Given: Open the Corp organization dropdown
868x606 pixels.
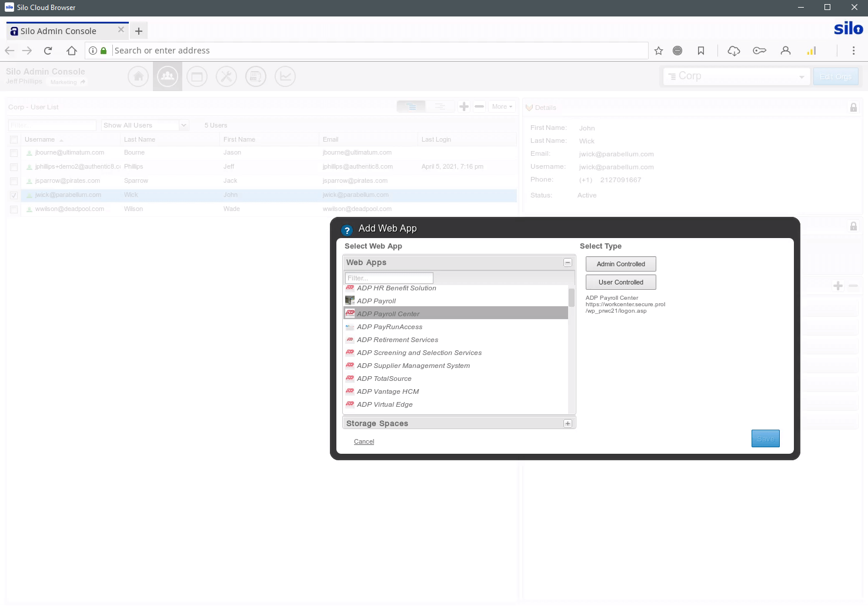Looking at the screenshot, I should click(x=736, y=76).
